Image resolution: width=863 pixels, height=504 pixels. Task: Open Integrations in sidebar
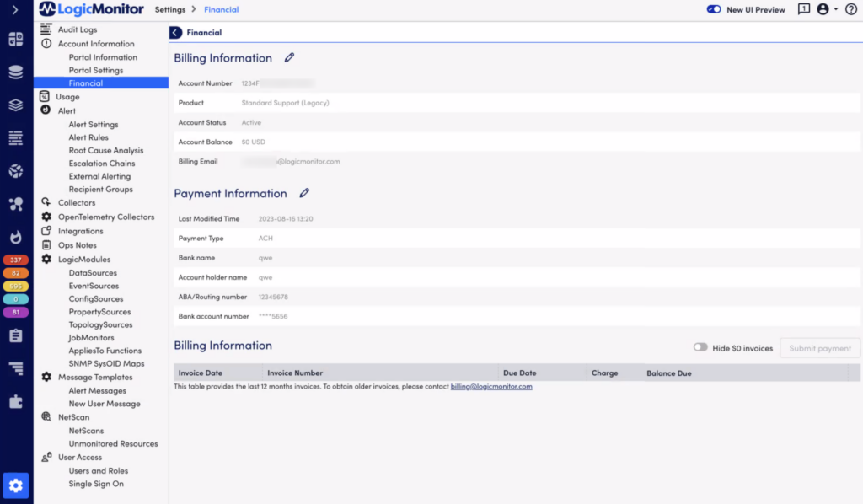pyautogui.click(x=80, y=231)
